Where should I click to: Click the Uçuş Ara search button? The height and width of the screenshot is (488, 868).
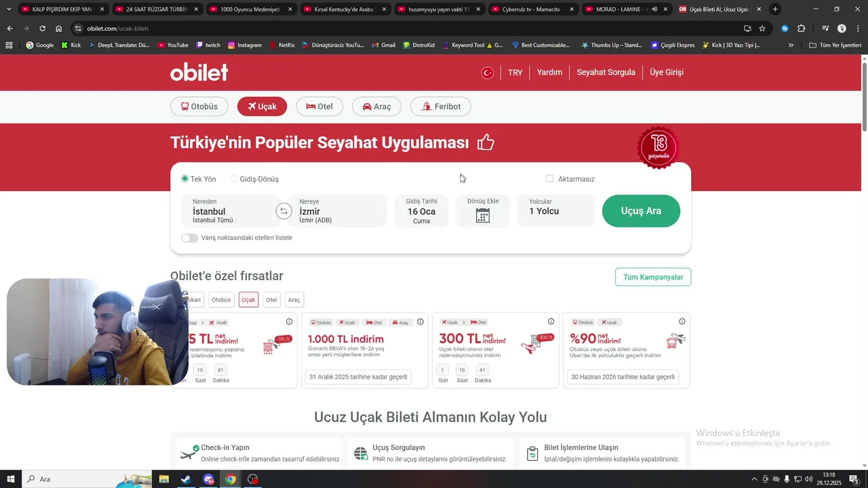click(641, 211)
